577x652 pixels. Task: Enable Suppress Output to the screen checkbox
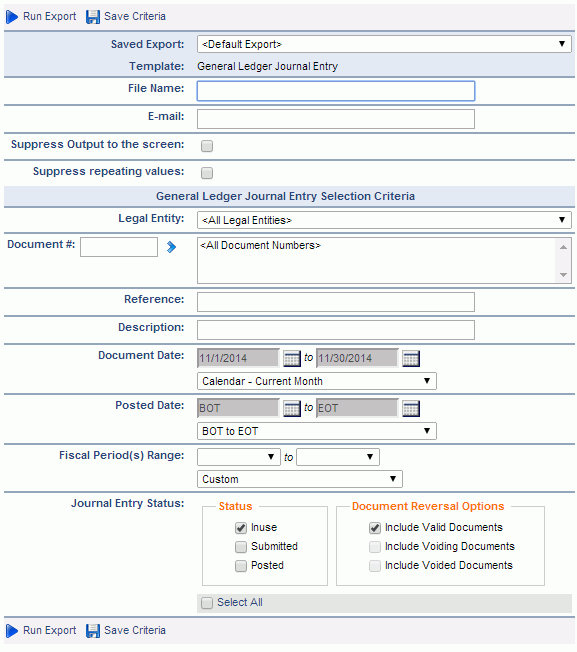(207, 146)
